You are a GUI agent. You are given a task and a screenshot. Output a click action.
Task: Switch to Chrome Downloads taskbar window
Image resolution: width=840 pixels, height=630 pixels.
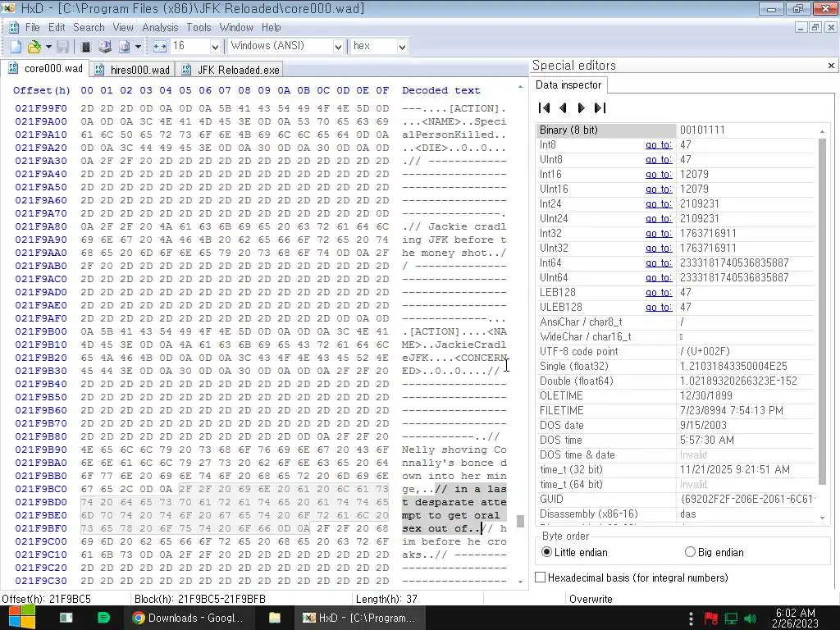click(x=188, y=618)
